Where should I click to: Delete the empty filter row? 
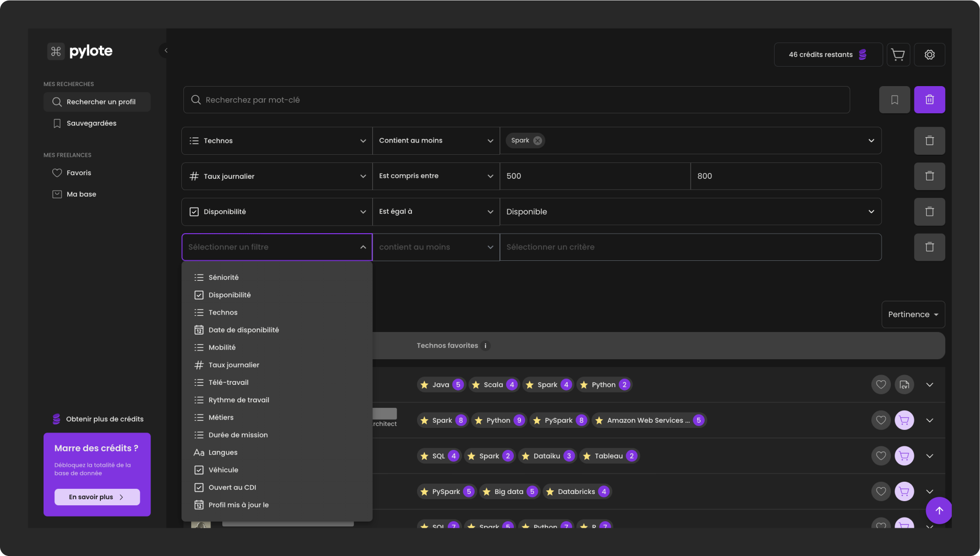point(929,247)
